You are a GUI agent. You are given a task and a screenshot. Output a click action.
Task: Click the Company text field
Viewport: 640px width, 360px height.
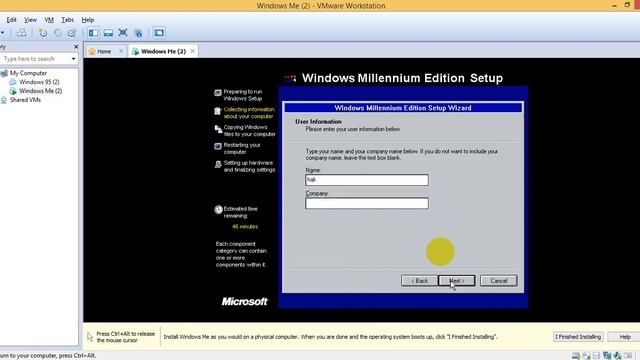click(x=367, y=203)
